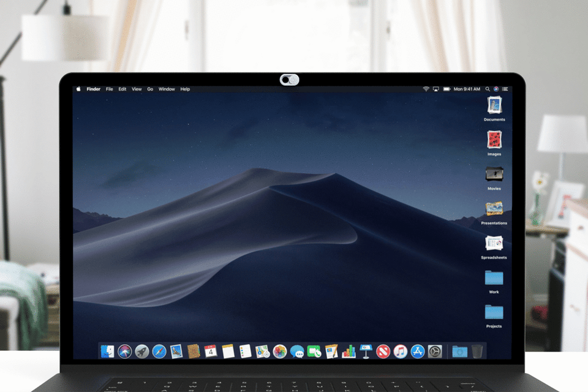Open the Notes app in Dock
588x392 pixels.
click(228, 352)
